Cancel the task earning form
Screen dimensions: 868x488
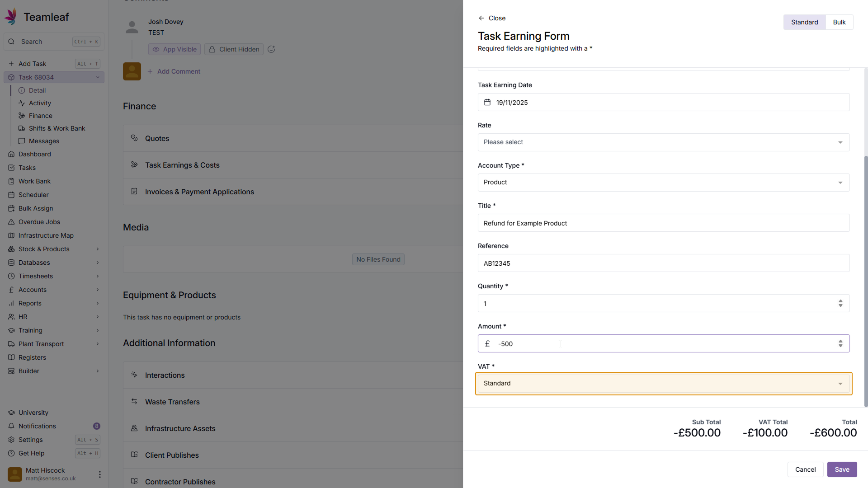[805, 469]
